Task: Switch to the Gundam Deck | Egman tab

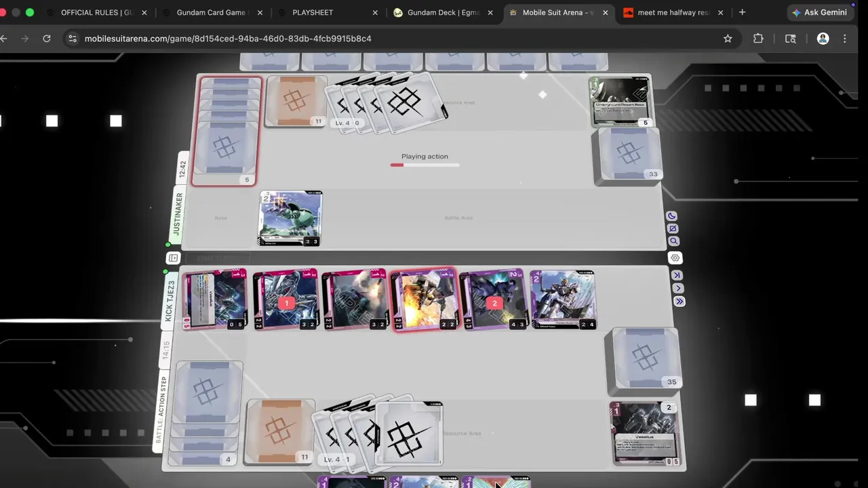Action: coord(443,12)
